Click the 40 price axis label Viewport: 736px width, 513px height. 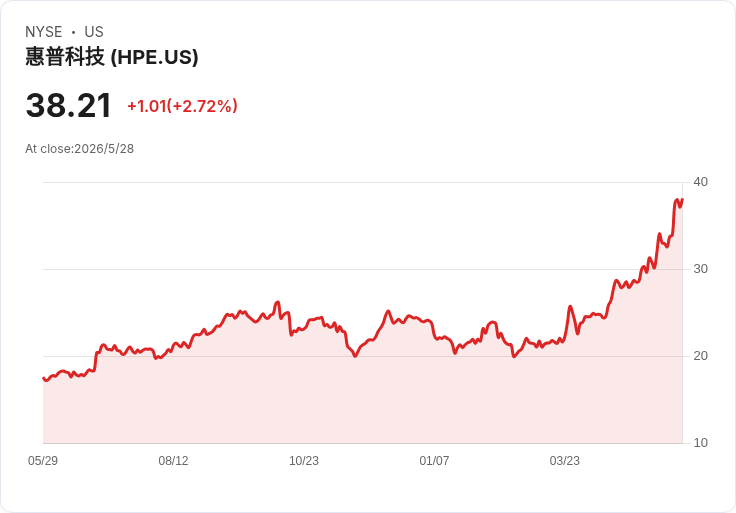[x=700, y=182]
